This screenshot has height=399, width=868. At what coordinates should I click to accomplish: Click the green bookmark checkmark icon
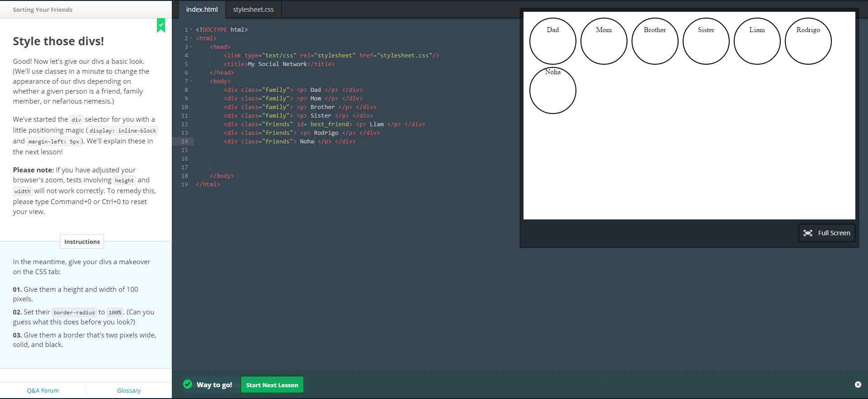(161, 25)
